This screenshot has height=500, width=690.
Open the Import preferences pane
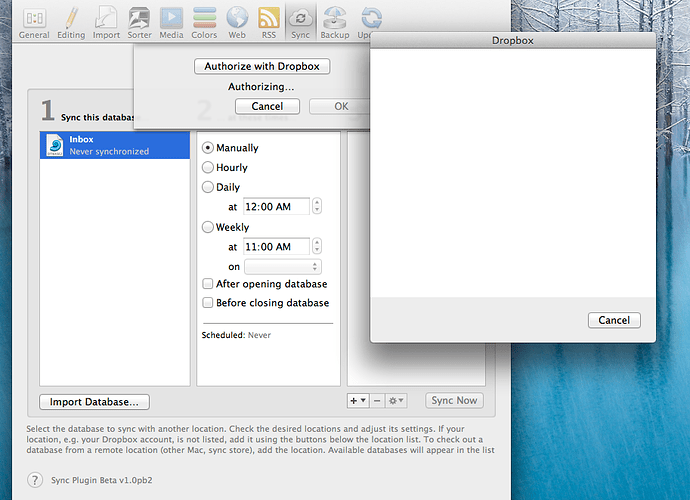[106, 23]
